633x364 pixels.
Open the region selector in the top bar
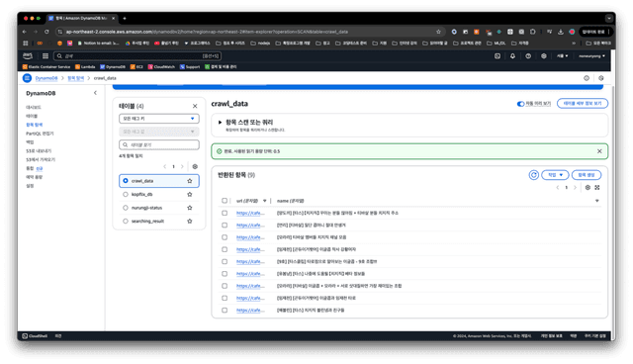pyautogui.click(x=563, y=56)
